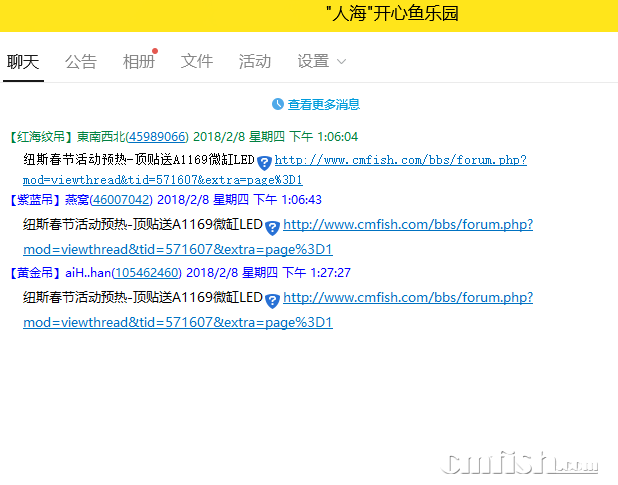Expand the 设置 dropdown arrow
The width and height of the screenshot is (618, 485).
point(342,62)
